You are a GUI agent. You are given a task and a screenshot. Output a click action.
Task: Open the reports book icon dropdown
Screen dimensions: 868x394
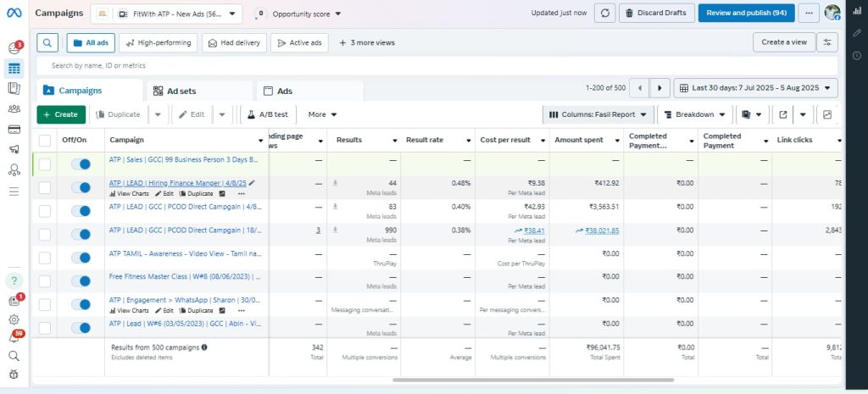pos(752,114)
